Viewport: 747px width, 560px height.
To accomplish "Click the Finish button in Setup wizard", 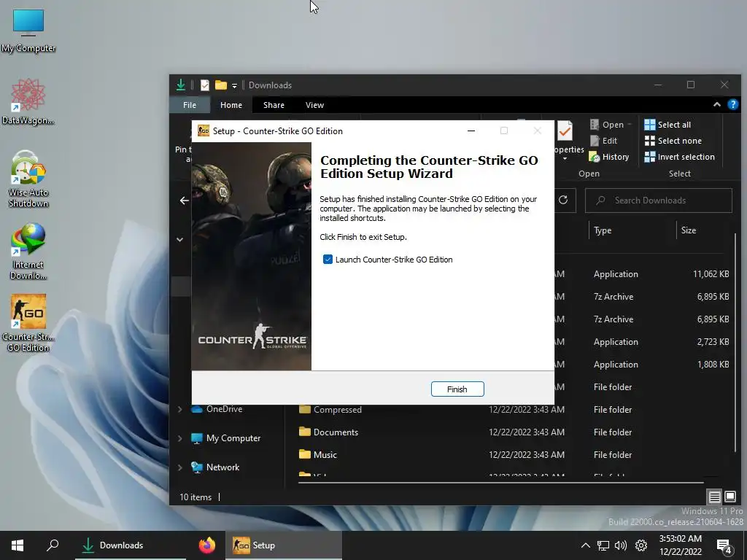I will pyautogui.click(x=457, y=389).
